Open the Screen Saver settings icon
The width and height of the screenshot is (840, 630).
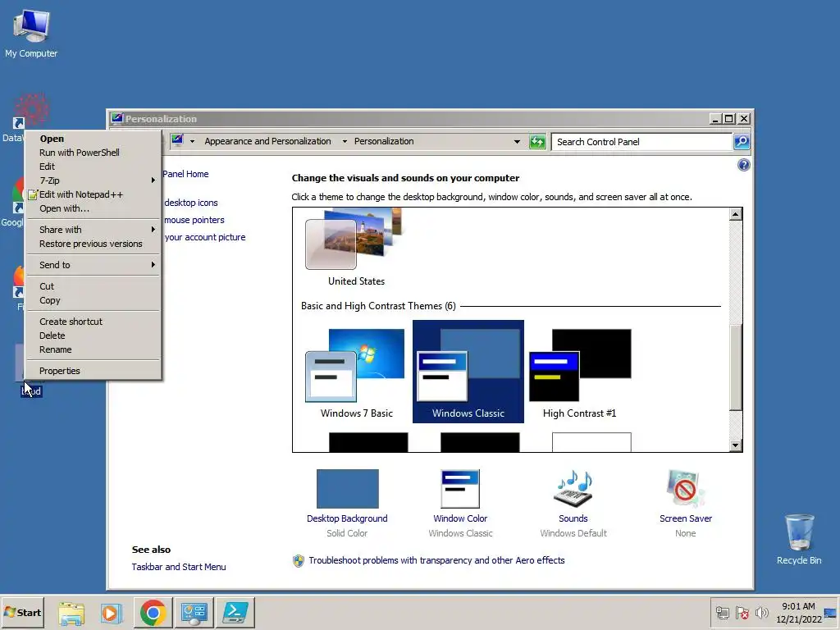686,489
